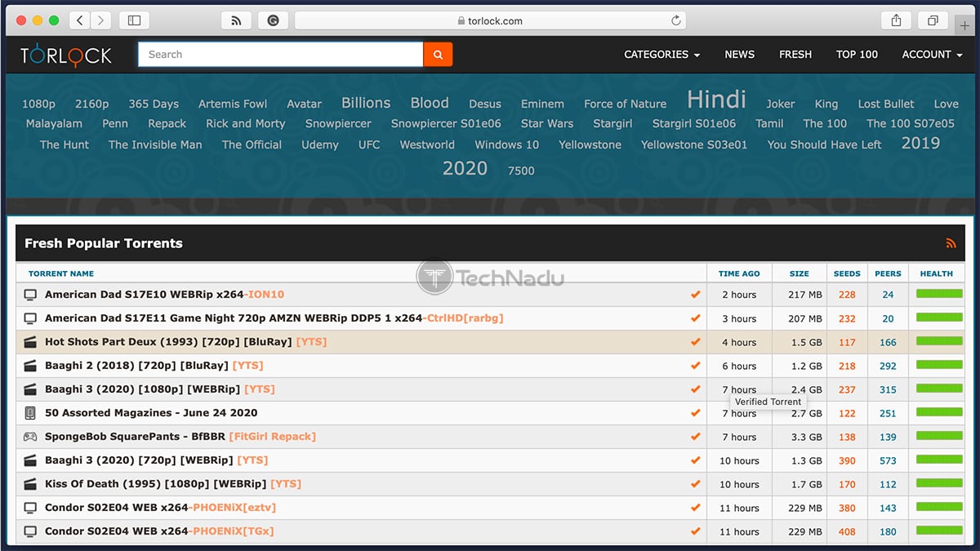Click the orange RSS feed icon in Fresh Popular Torrents
Viewport: 980px width, 551px height.
[951, 243]
